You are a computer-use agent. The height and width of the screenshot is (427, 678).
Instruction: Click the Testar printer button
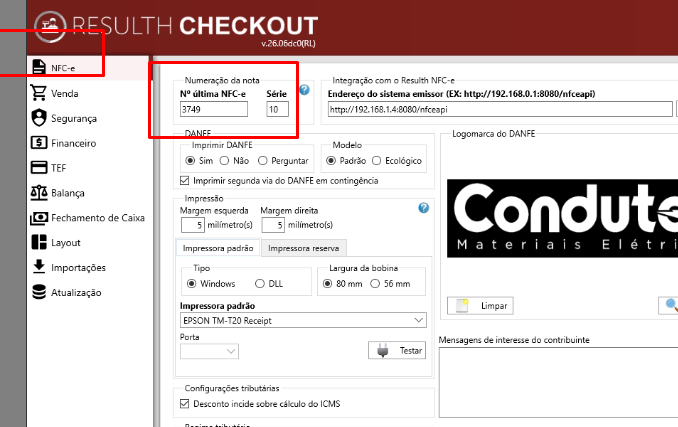[397, 351]
